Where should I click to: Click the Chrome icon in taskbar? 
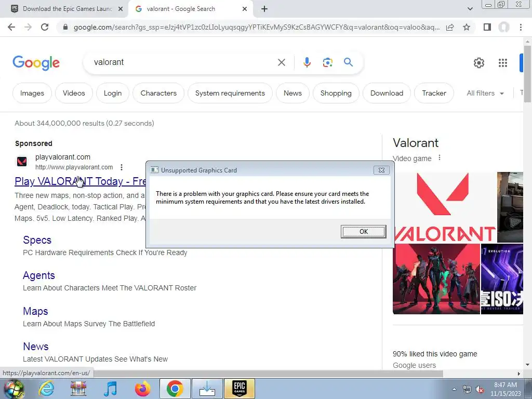(x=175, y=389)
